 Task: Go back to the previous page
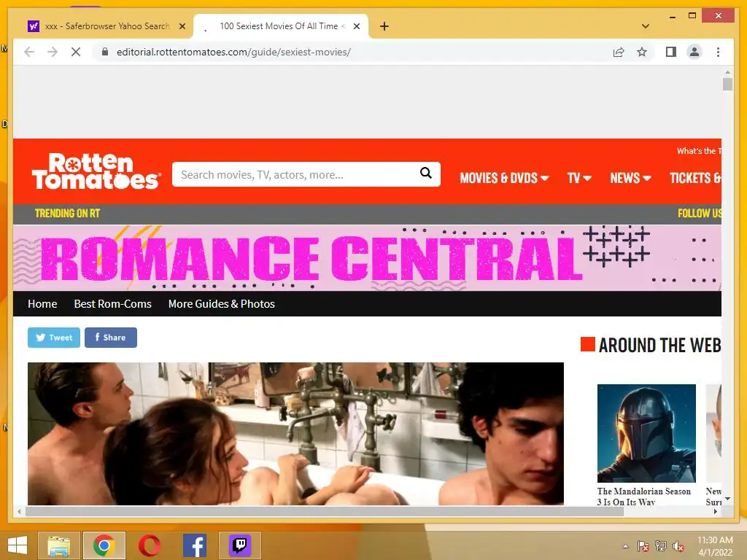[x=29, y=52]
